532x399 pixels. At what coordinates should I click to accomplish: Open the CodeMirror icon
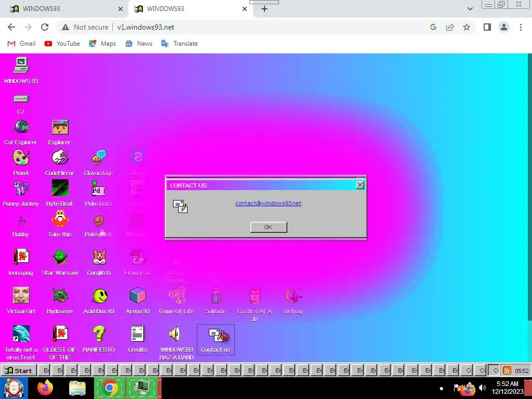click(60, 163)
